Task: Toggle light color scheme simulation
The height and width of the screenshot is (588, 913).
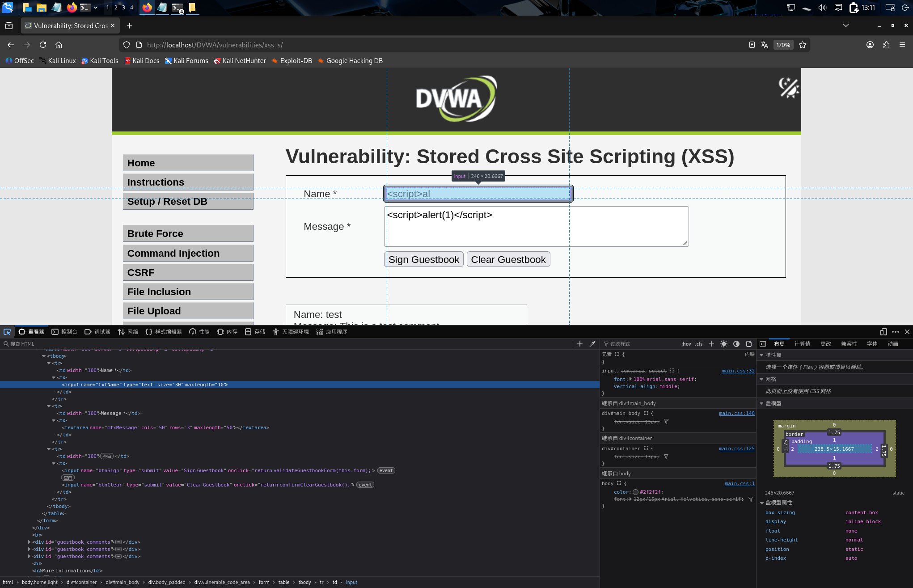Action: pyautogui.click(x=724, y=344)
